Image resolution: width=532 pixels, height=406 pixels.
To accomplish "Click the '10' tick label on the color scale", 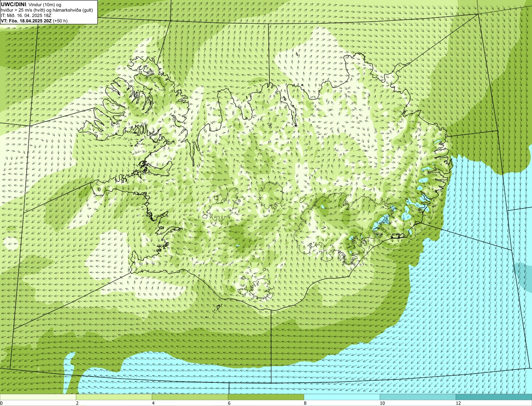I will pos(382,403).
